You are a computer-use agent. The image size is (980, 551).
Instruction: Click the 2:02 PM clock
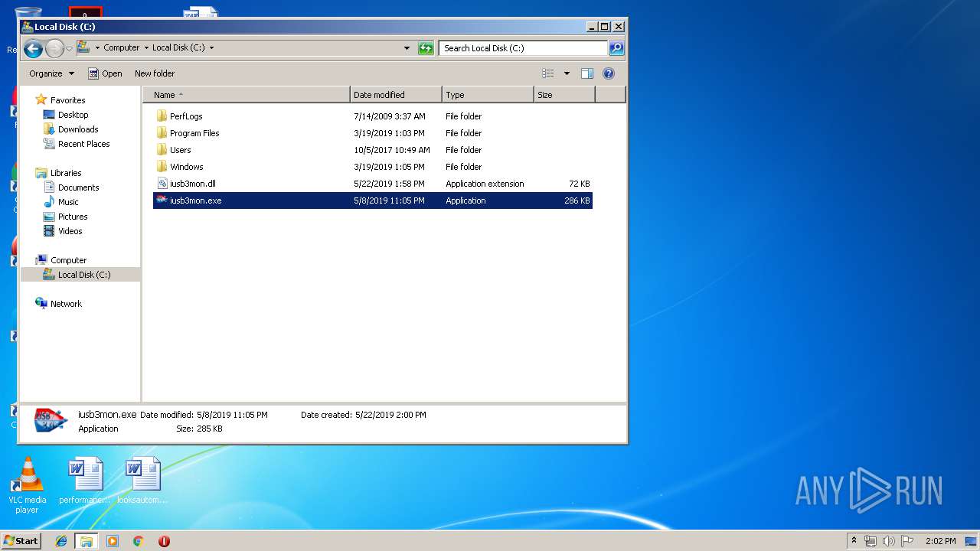940,541
